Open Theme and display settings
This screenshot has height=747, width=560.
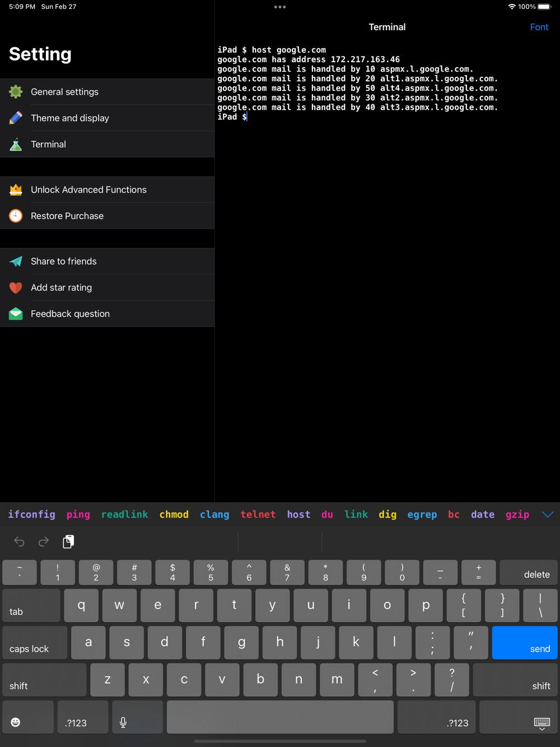coord(107,118)
